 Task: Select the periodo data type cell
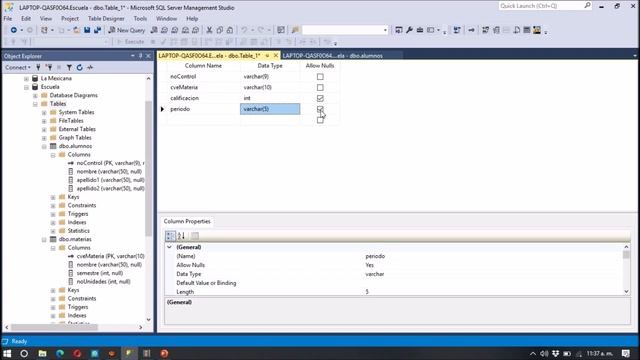(270, 109)
